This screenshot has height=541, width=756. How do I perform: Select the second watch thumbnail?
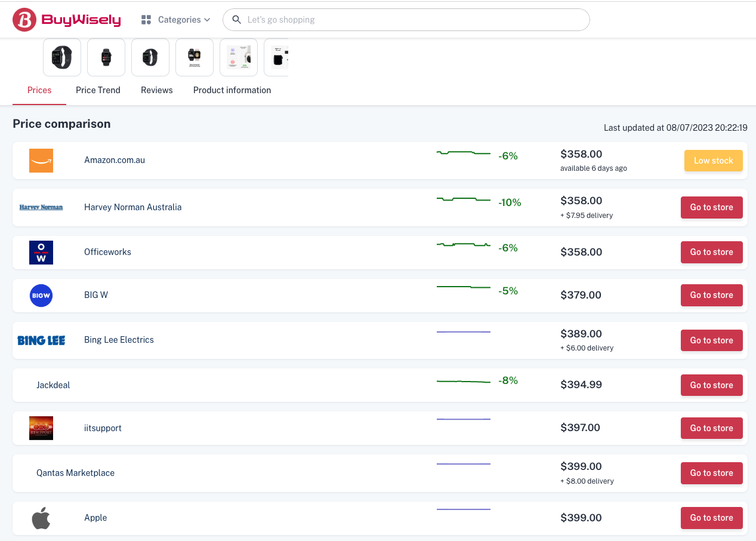point(106,57)
